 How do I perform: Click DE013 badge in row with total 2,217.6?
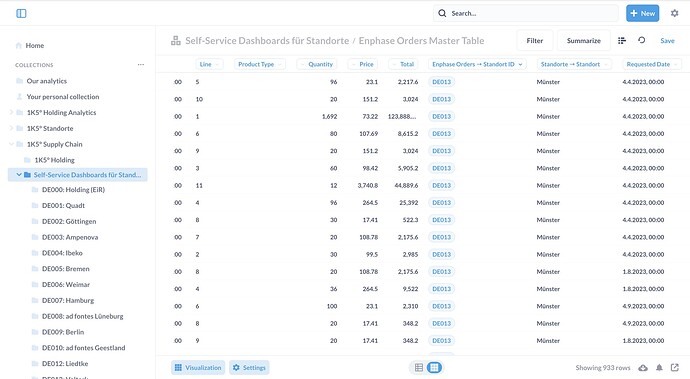[x=441, y=82]
